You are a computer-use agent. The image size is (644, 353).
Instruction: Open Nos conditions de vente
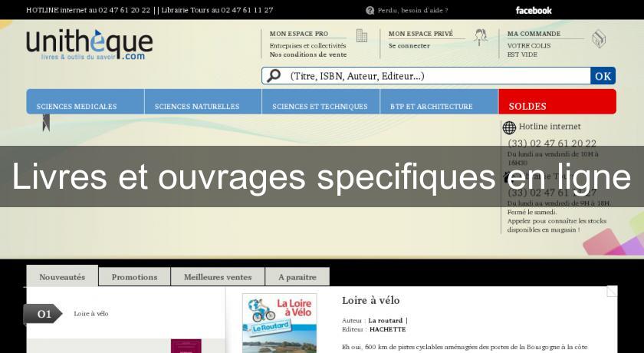click(x=308, y=54)
